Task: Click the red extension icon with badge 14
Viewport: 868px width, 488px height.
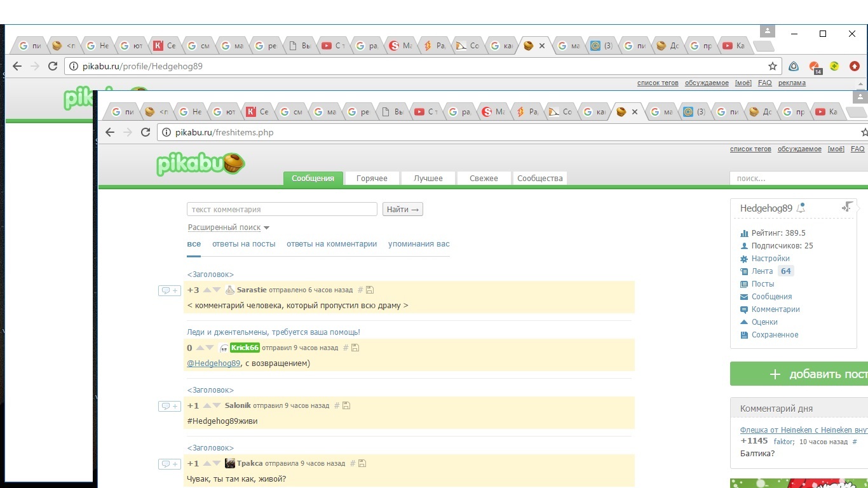Action: click(815, 67)
